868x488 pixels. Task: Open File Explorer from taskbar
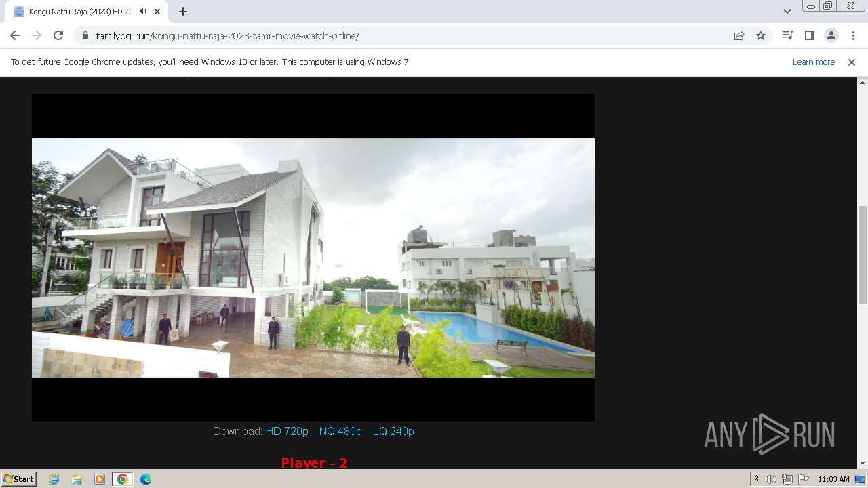point(77,479)
